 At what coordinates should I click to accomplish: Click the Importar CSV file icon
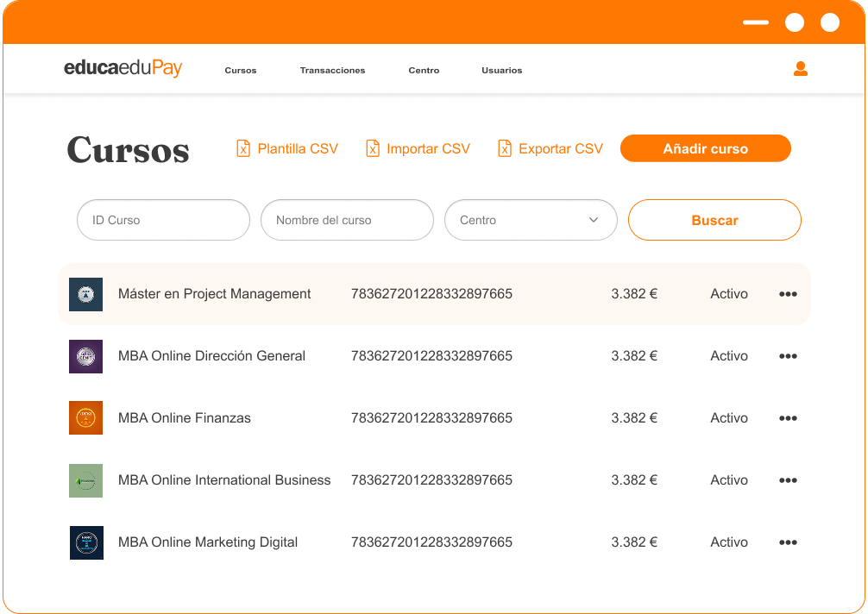tap(373, 148)
